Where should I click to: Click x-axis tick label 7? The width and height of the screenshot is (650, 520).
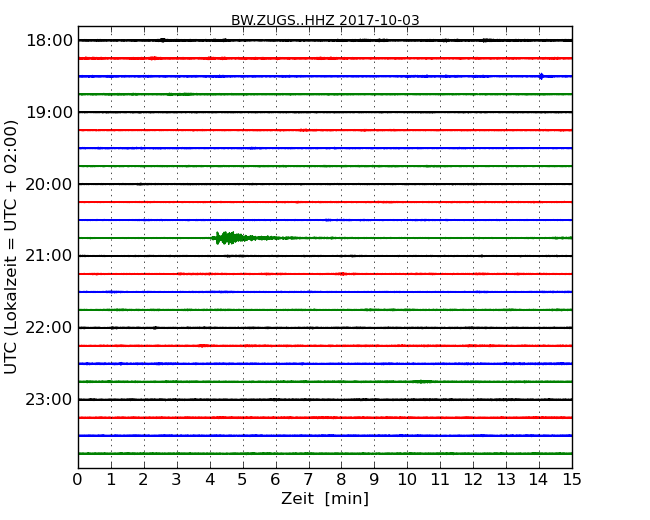[308, 480]
